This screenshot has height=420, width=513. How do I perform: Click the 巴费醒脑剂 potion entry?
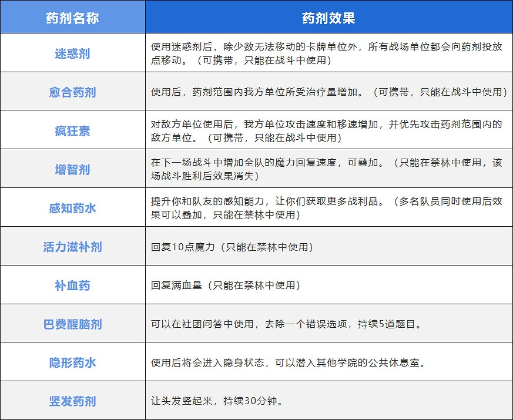pos(73,323)
